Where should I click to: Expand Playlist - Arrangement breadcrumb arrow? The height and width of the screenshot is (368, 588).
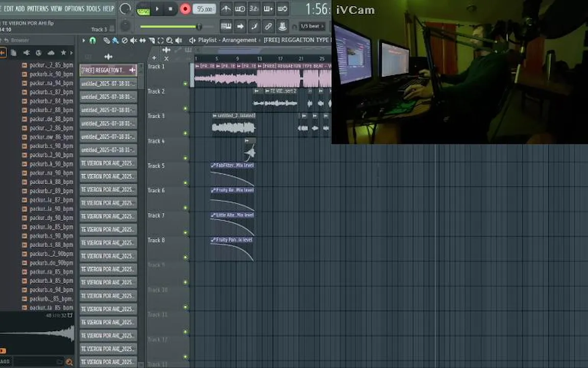coord(260,40)
